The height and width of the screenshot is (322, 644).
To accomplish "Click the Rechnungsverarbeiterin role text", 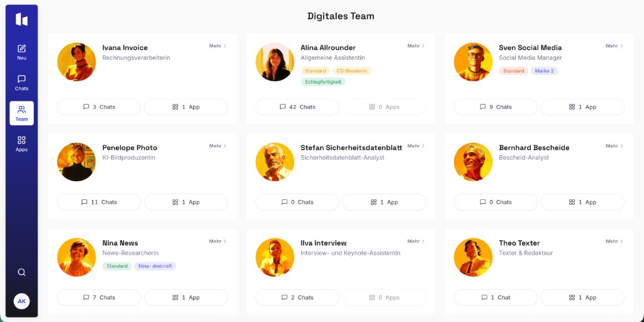I will point(136,58).
